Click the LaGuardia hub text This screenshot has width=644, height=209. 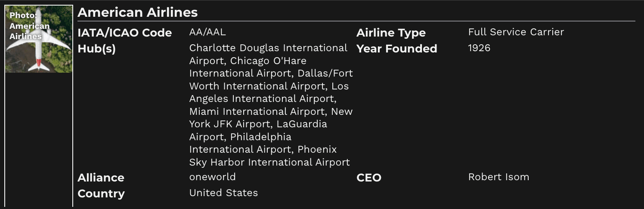tap(302, 124)
